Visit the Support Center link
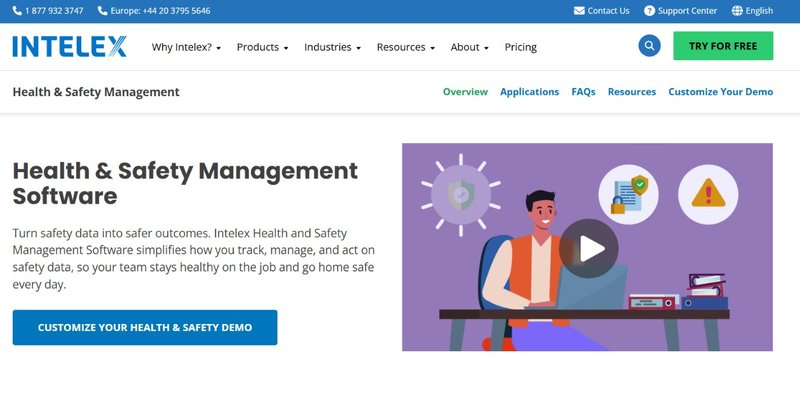 687,11
